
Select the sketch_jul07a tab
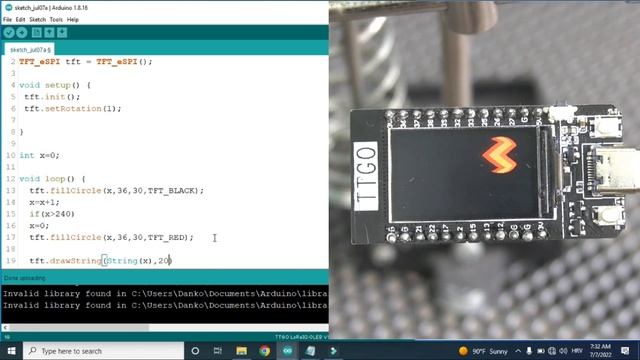click(30, 49)
